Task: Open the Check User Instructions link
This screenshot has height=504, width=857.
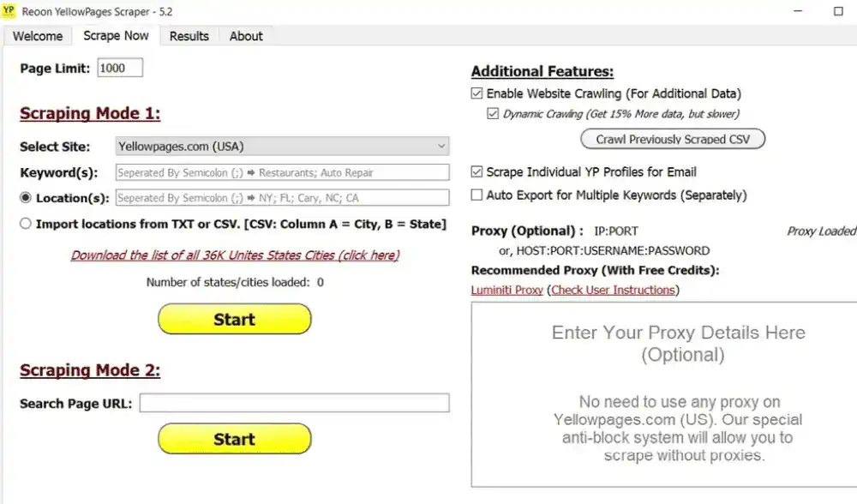Action: 614,290
